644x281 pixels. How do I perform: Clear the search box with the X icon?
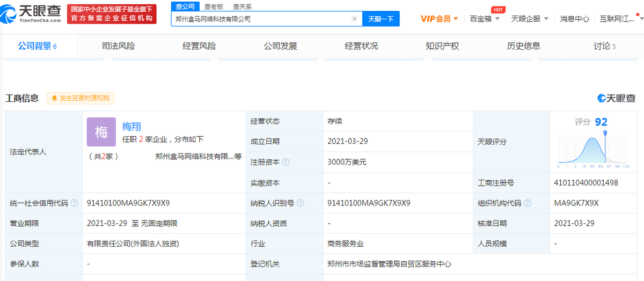pos(354,19)
